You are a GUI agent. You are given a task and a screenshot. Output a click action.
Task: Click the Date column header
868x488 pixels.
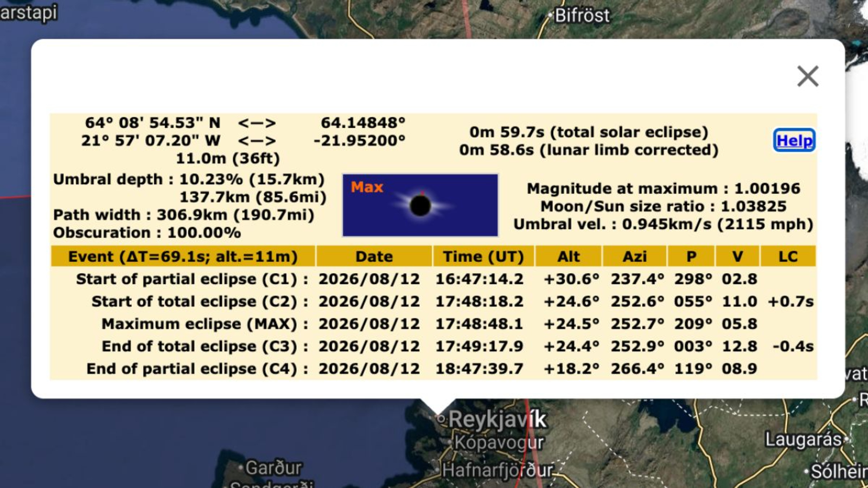pyautogui.click(x=374, y=256)
